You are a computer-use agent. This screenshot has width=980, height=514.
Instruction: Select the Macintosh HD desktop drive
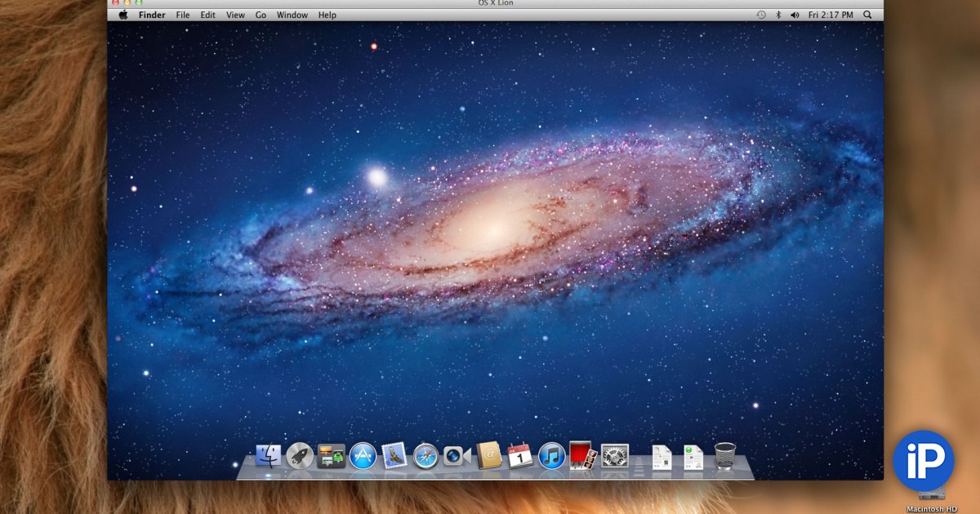point(931,500)
